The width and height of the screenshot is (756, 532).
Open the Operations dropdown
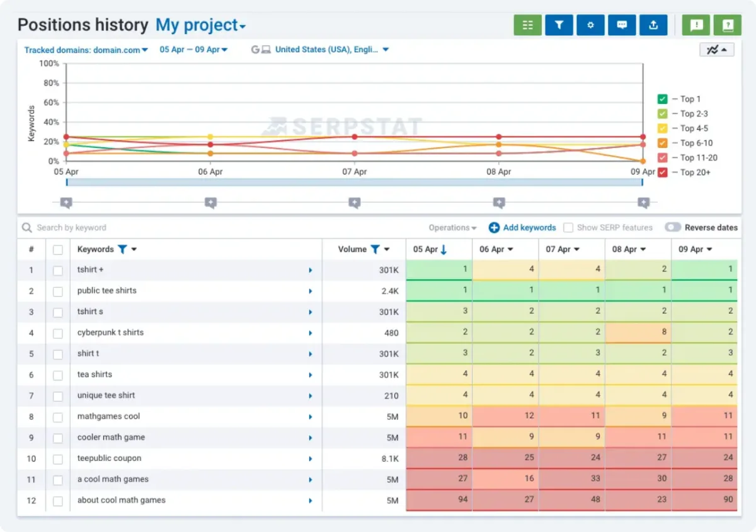pyautogui.click(x=452, y=228)
